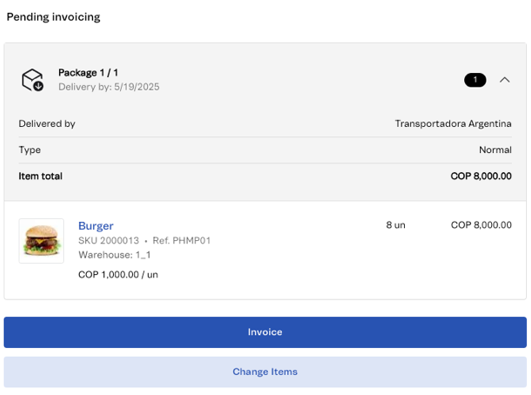Click the Delivery by 5/19/2025 text
Viewport: 531px width, 395px height.
pos(109,87)
